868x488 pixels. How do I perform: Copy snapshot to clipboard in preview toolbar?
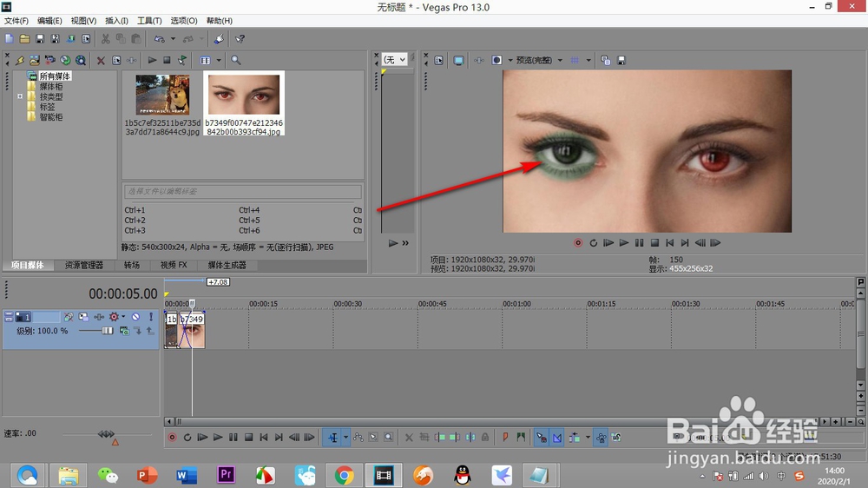[x=605, y=60]
